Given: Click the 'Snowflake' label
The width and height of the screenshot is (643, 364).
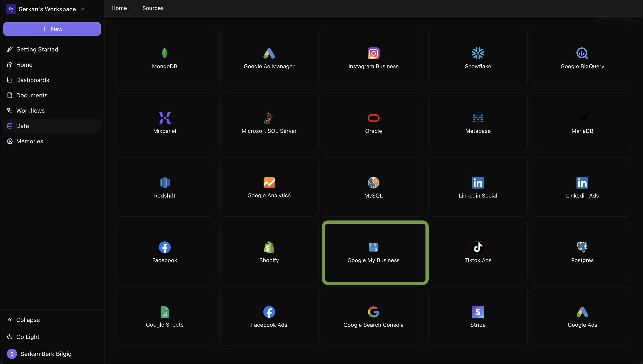Looking at the screenshot, I should 478,66.
